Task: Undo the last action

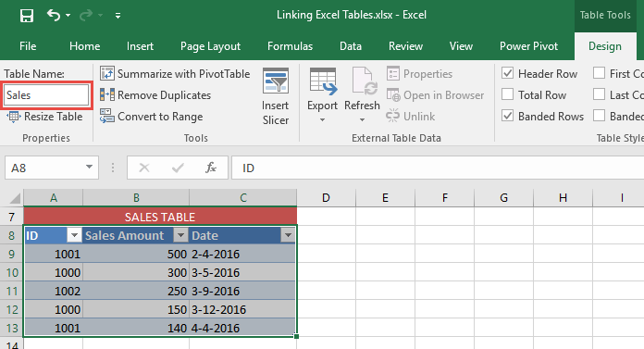Action: [53, 15]
